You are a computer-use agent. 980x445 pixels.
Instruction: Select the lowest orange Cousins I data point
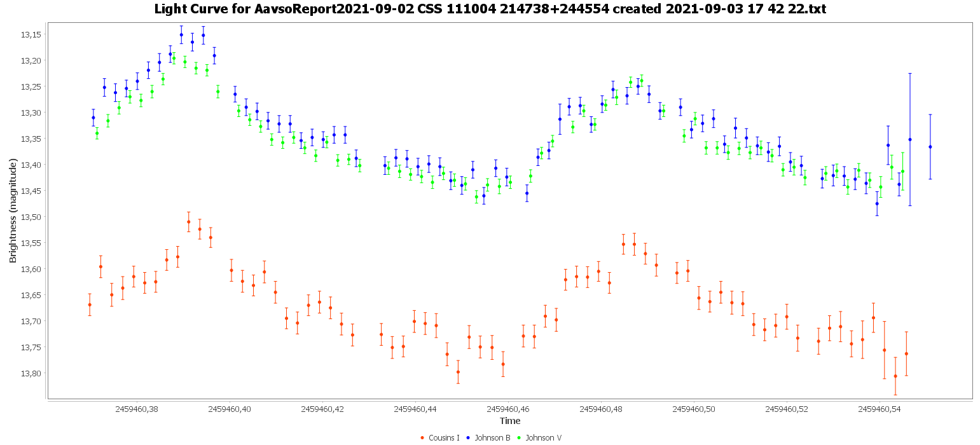point(895,376)
